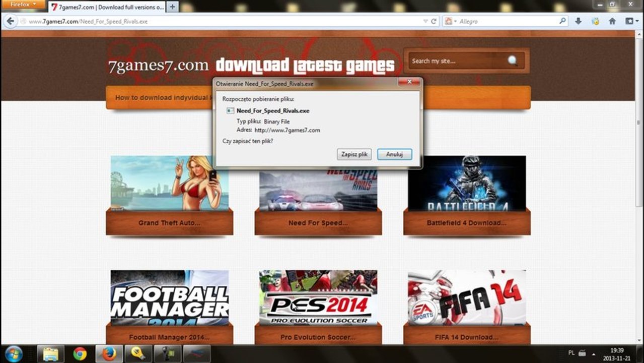Click Zapisz plik button in dialog
This screenshot has height=363, width=644.
point(354,154)
